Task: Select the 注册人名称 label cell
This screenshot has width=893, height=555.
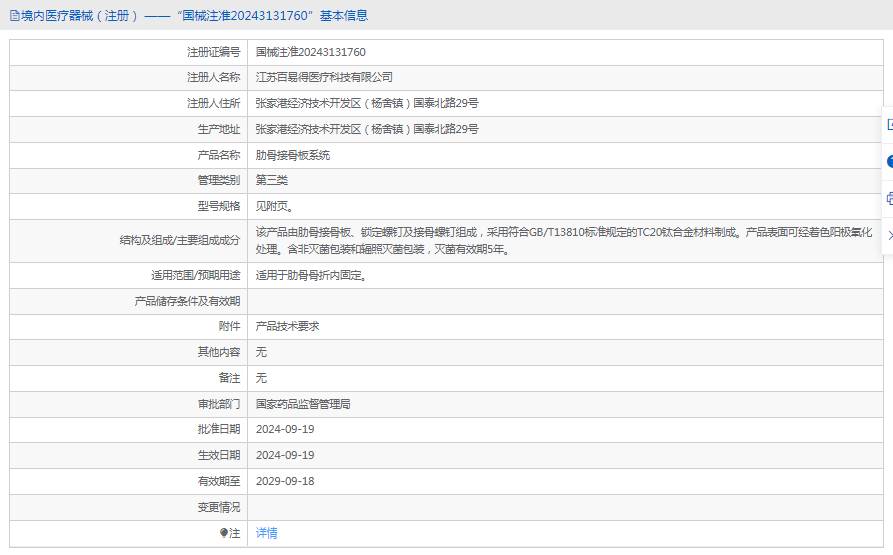Action: [129, 77]
